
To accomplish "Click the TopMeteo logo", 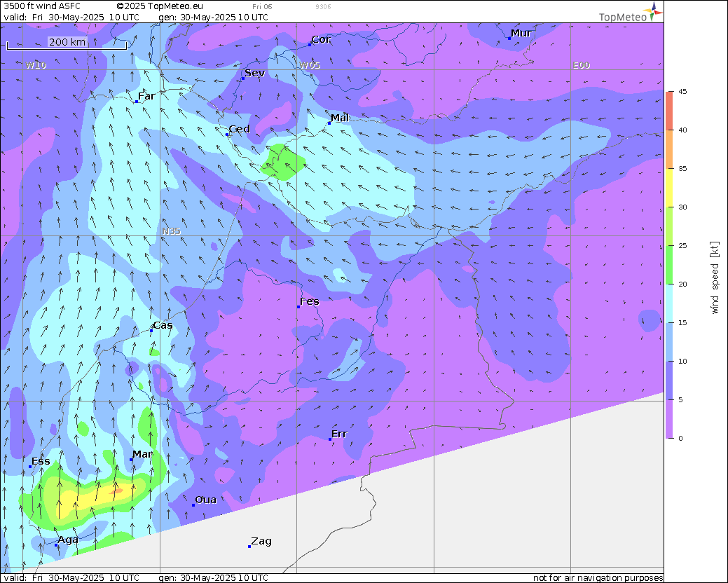I will tap(630, 13).
